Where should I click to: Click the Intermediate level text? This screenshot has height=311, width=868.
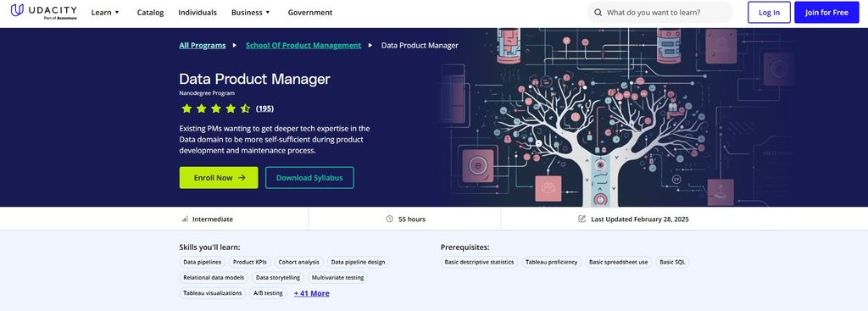(x=213, y=219)
